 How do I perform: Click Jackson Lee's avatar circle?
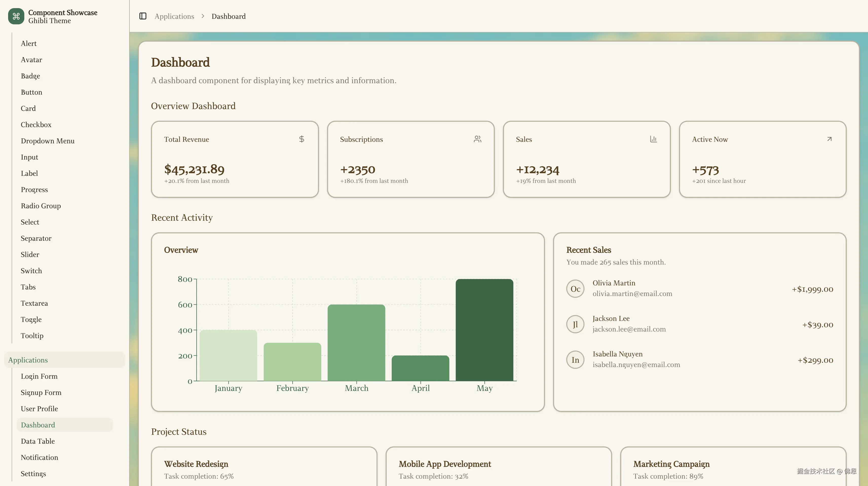click(575, 324)
